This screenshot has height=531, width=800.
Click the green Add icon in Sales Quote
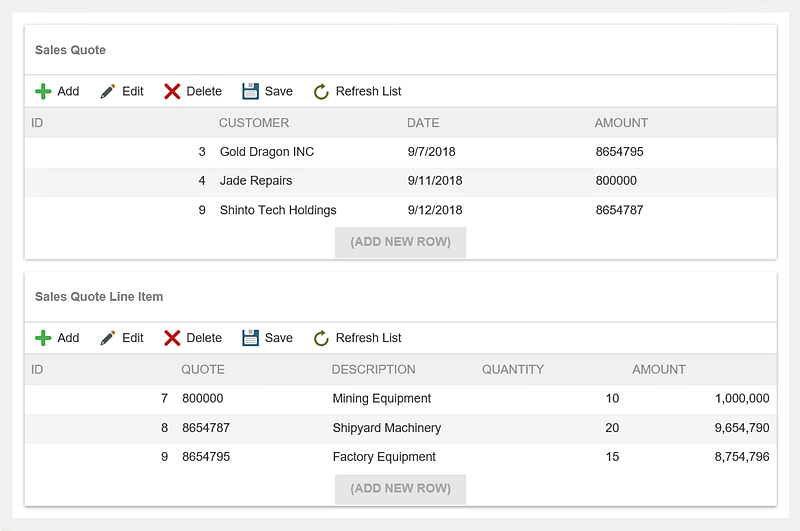pyautogui.click(x=43, y=91)
